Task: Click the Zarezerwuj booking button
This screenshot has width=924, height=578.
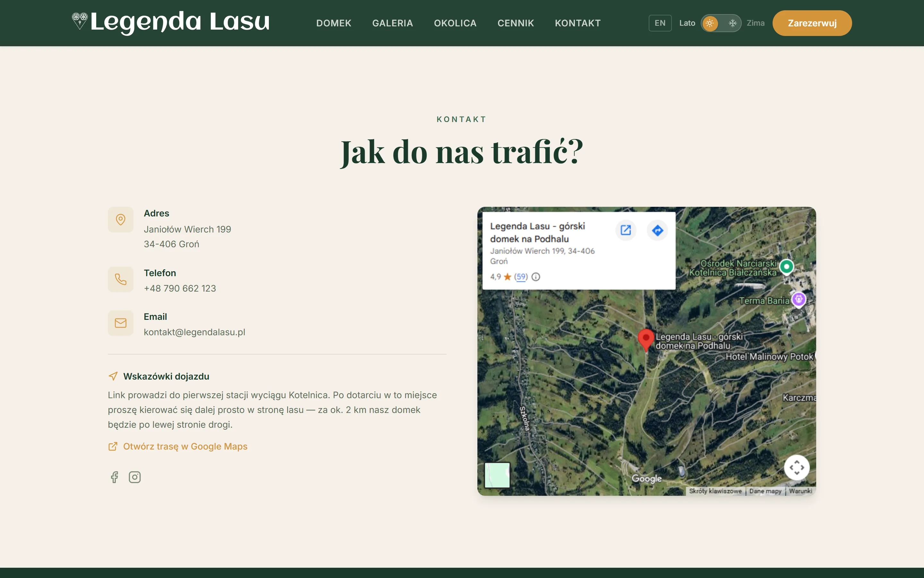Action: click(812, 23)
